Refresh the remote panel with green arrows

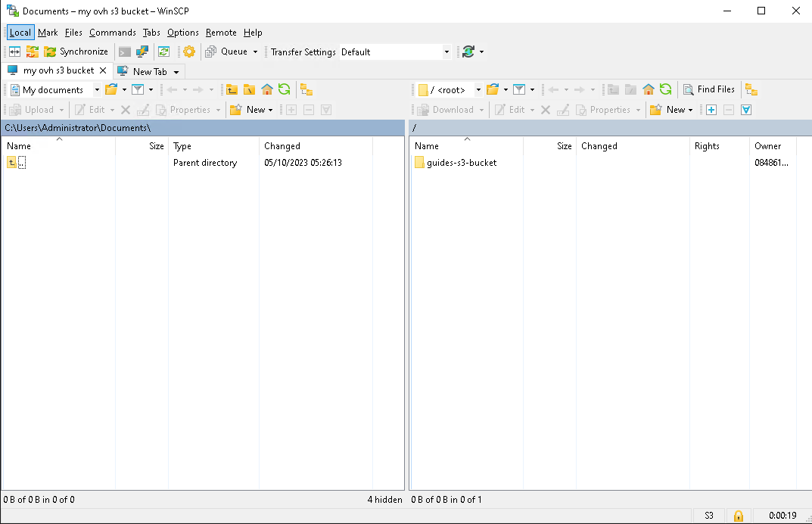pyautogui.click(x=665, y=89)
